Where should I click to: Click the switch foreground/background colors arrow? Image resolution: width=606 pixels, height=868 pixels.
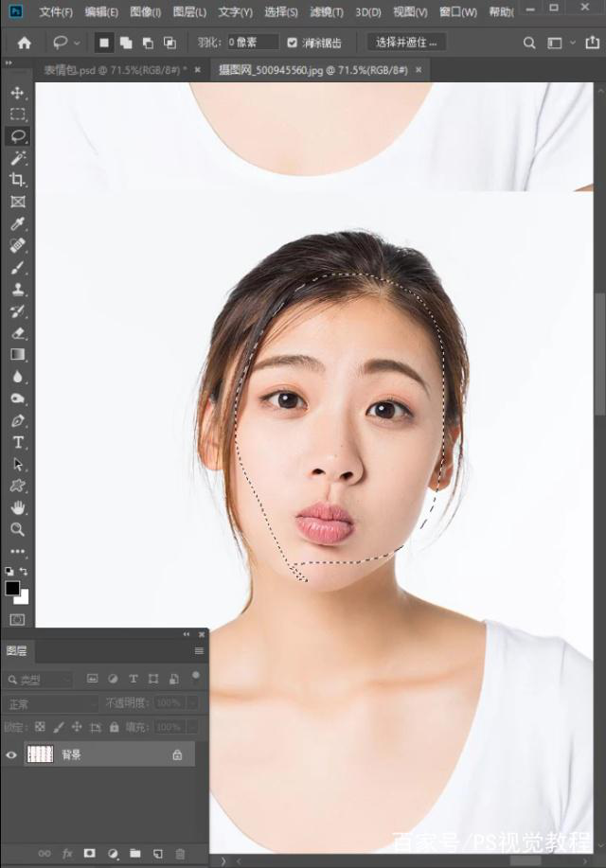[24, 571]
